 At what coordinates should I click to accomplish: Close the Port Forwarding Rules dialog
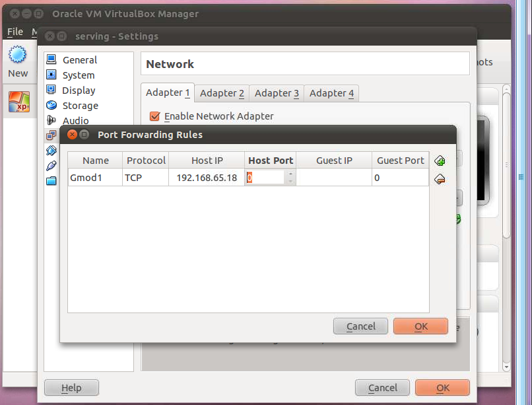click(x=72, y=134)
